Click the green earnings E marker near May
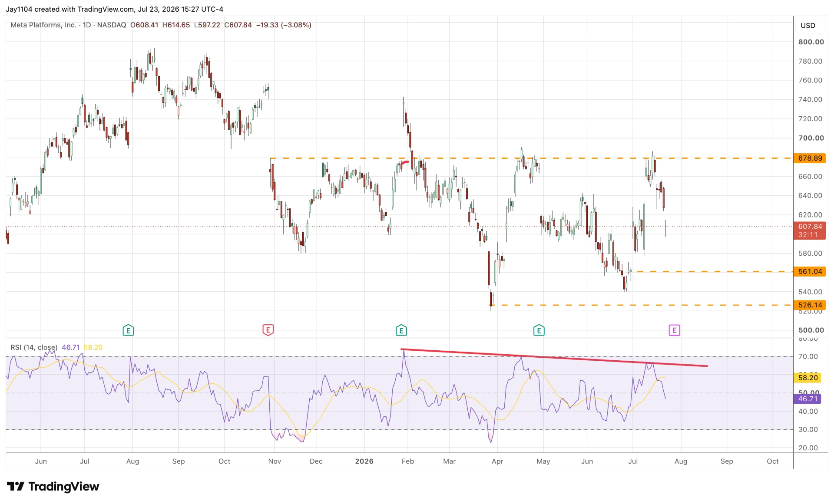The height and width of the screenshot is (504, 834). coord(539,330)
